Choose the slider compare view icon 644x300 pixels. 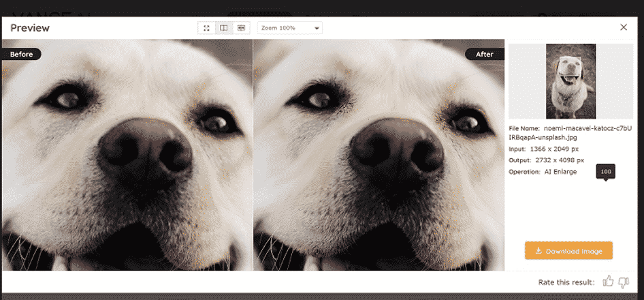click(241, 28)
